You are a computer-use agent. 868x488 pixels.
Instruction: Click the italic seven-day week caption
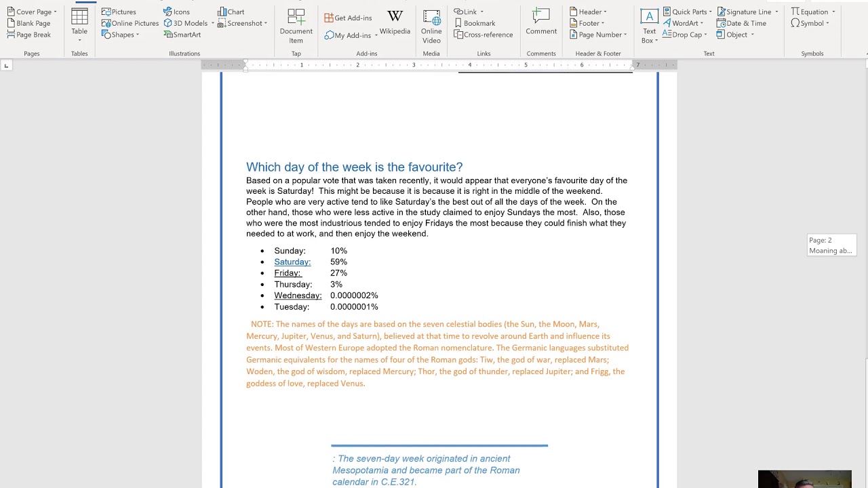point(426,470)
